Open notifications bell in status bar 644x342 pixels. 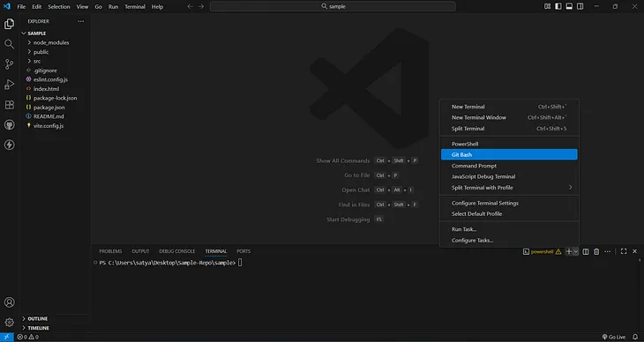point(634,337)
